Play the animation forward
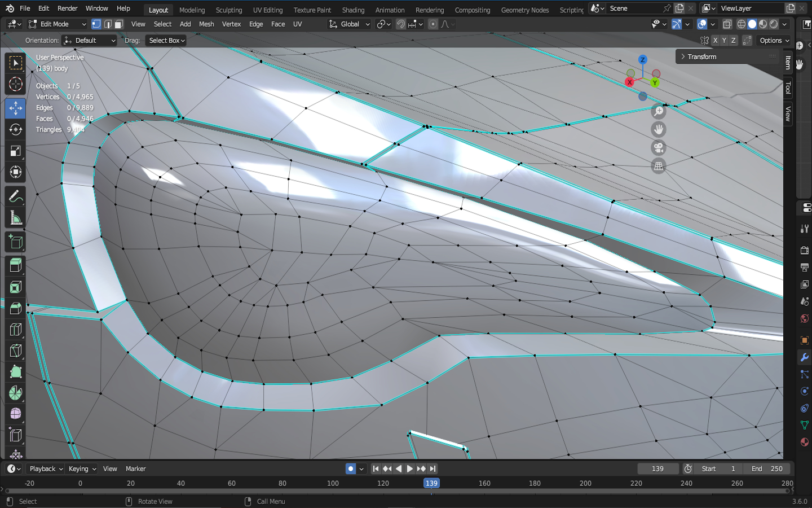This screenshot has height=508, width=812. click(410, 468)
